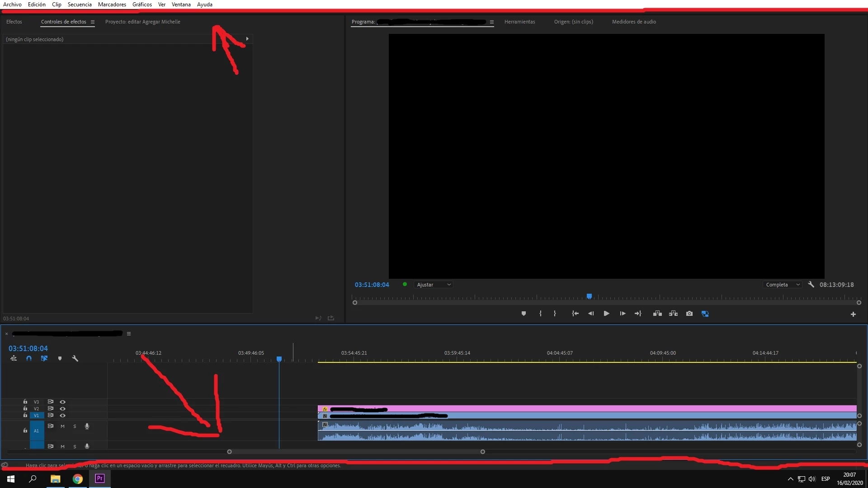Toggle Snap magnet icon in timeline
Viewport: 868px width, 488px height.
pos(29,358)
